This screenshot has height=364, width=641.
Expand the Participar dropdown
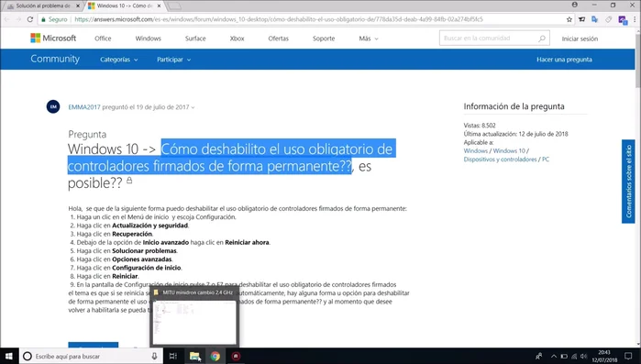pyautogui.click(x=173, y=60)
